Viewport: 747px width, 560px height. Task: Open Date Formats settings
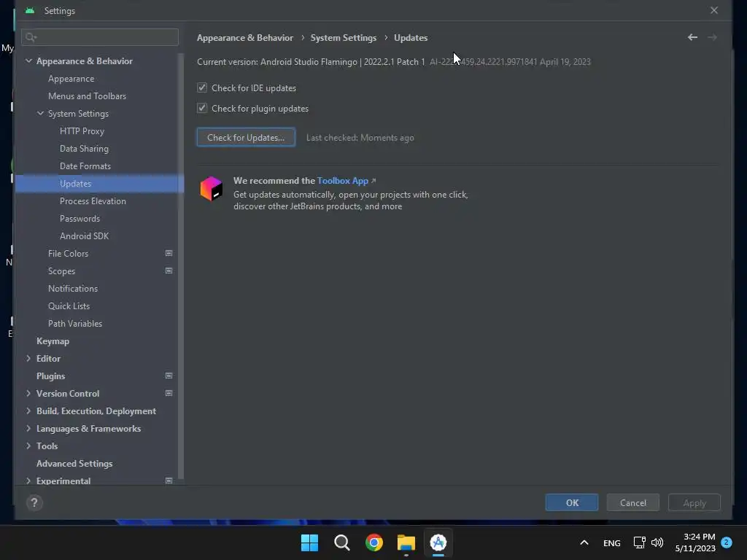(85, 166)
